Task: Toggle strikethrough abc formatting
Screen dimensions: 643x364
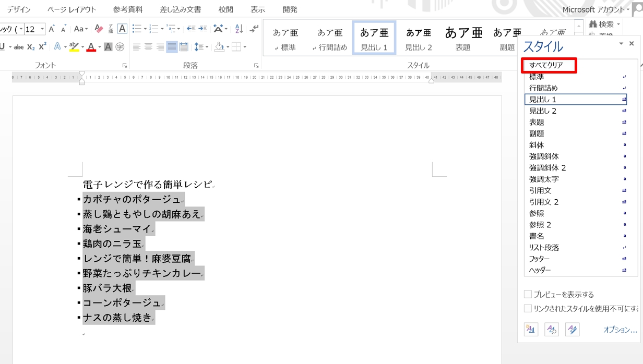Action: [19, 47]
